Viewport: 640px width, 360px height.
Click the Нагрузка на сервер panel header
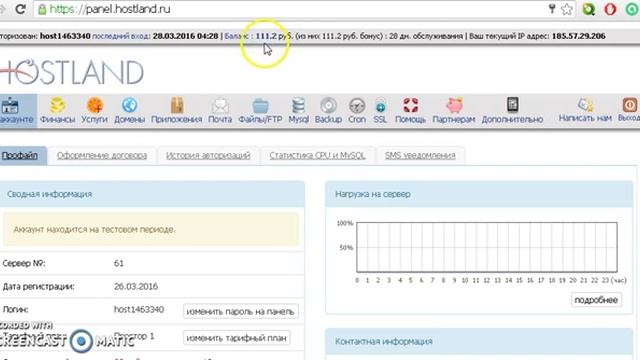click(479, 194)
